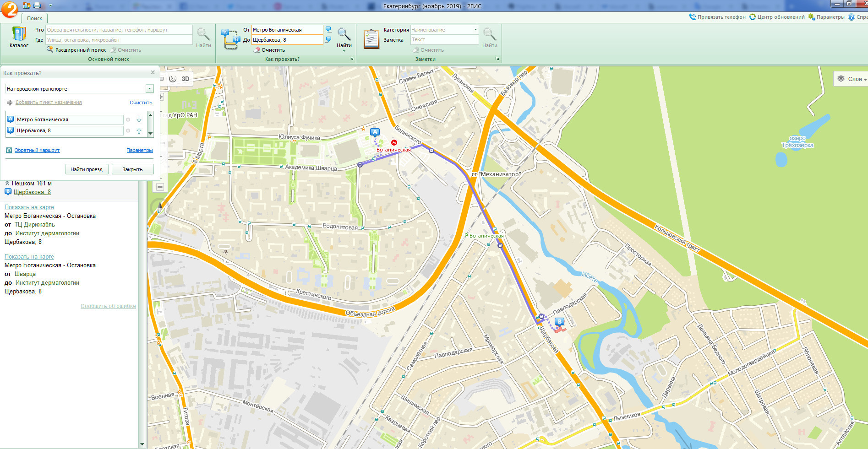Focus the Что search input field
868x449 pixels.
point(119,30)
